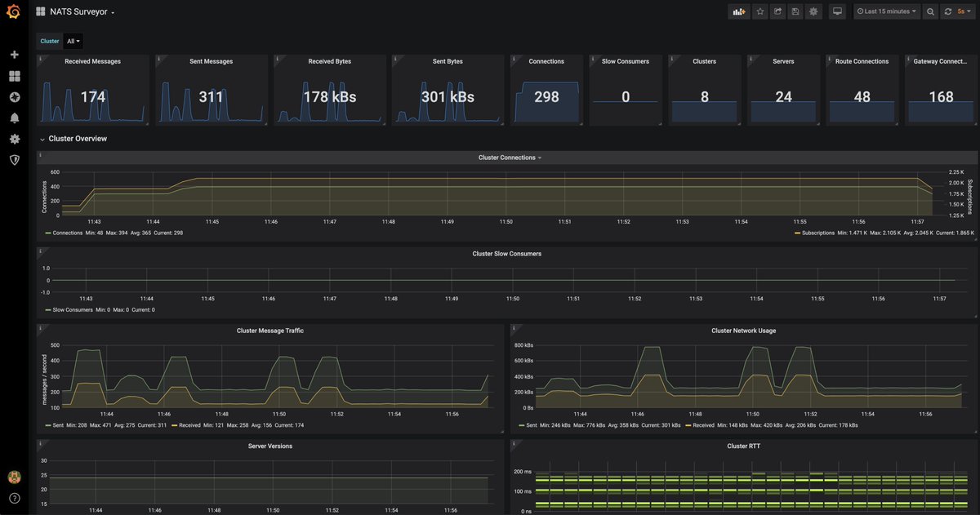
Task: Click the Clusters panel title
Action: 704,61
